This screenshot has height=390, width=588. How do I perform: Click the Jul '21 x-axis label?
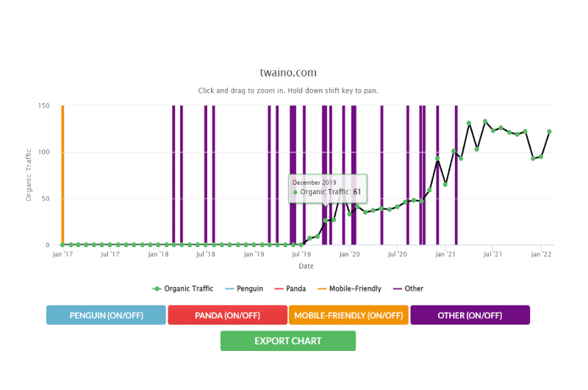click(x=492, y=255)
